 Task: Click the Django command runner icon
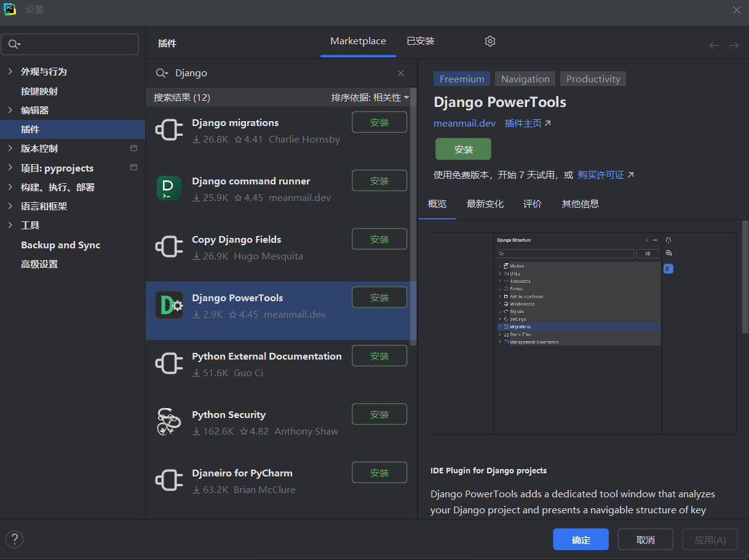click(168, 188)
